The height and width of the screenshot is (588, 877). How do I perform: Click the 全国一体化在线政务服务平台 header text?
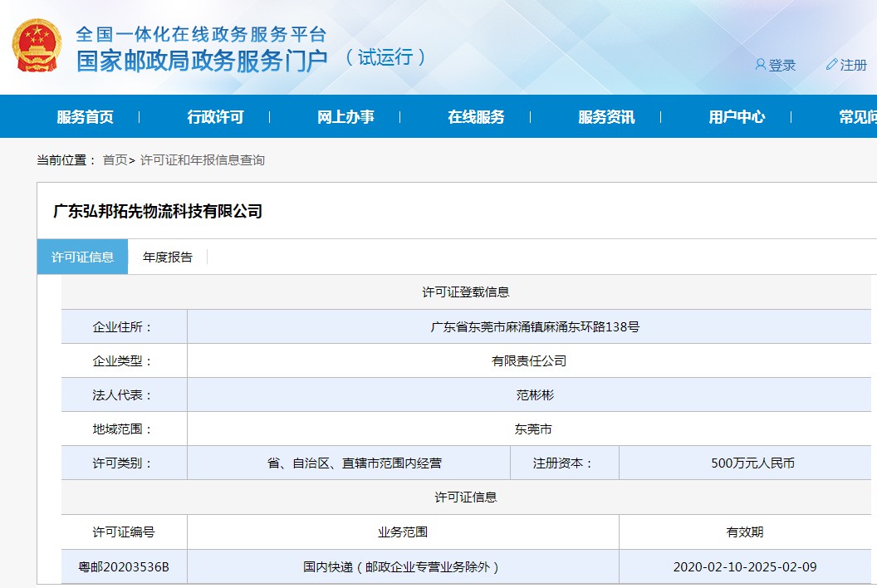click(x=201, y=34)
